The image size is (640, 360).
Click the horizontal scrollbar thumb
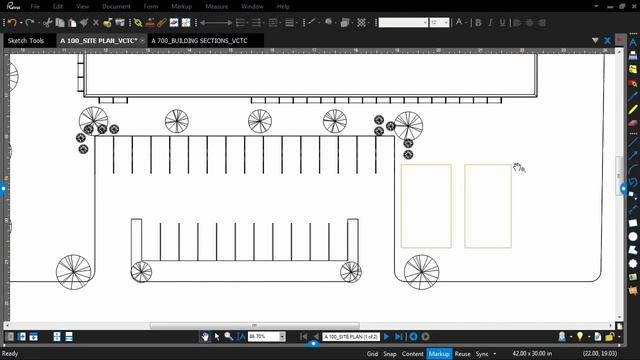pos(255,325)
